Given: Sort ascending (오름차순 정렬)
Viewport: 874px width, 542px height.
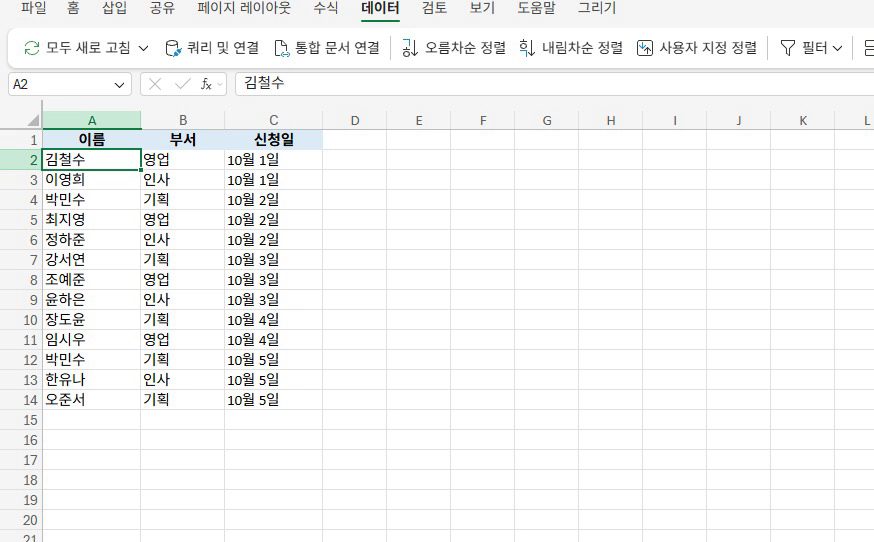Looking at the screenshot, I should (453, 48).
